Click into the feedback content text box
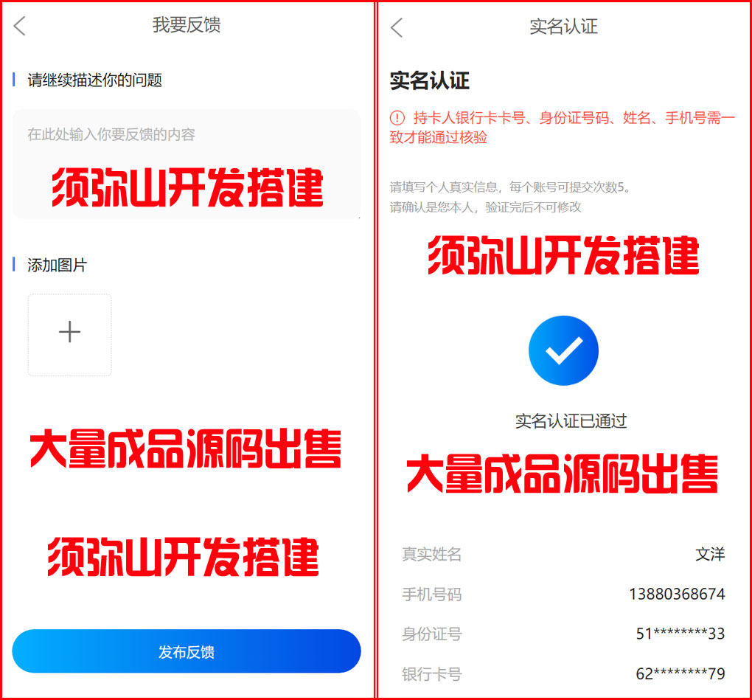Screen dimensions: 752x700 pos(187,164)
